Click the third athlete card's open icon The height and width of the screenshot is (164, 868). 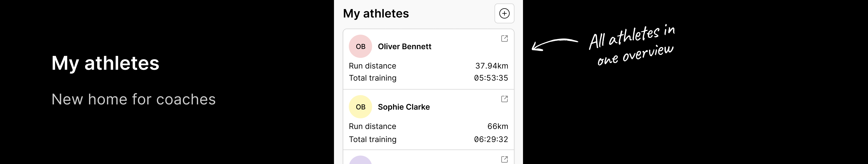(504, 159)
